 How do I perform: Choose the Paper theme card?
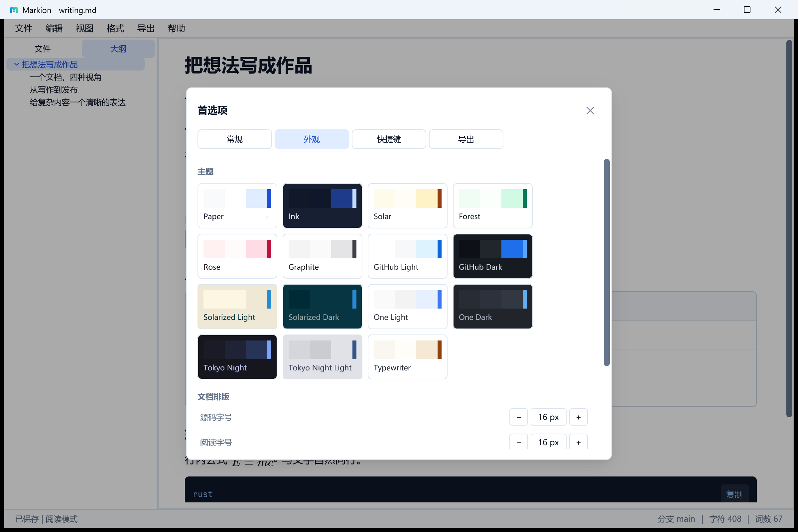(237, 205)
